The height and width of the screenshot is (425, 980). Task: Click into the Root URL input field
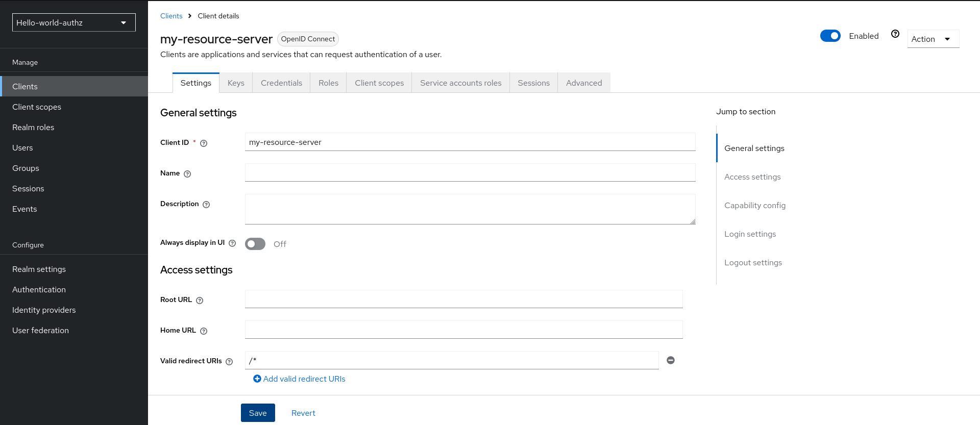(463, 299)
